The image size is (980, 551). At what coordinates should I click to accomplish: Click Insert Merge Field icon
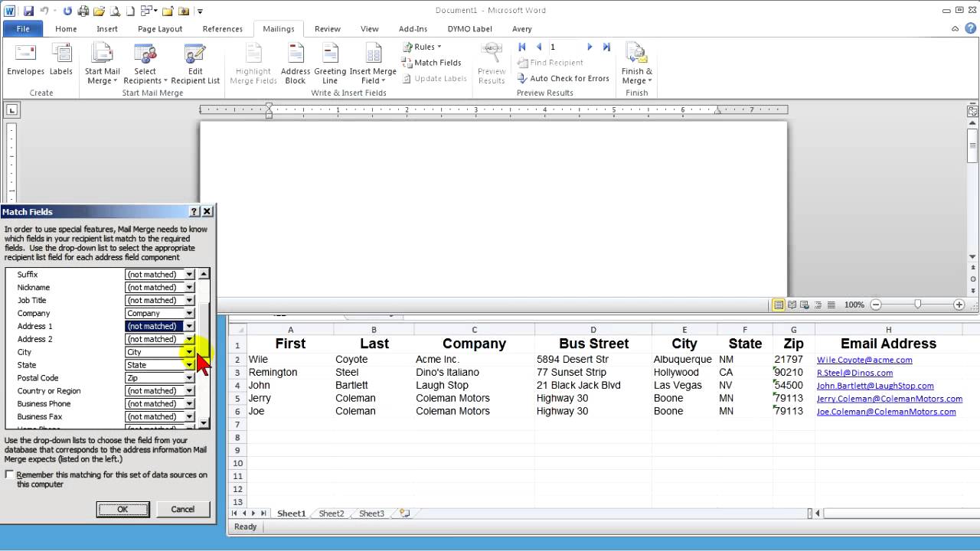373,63
